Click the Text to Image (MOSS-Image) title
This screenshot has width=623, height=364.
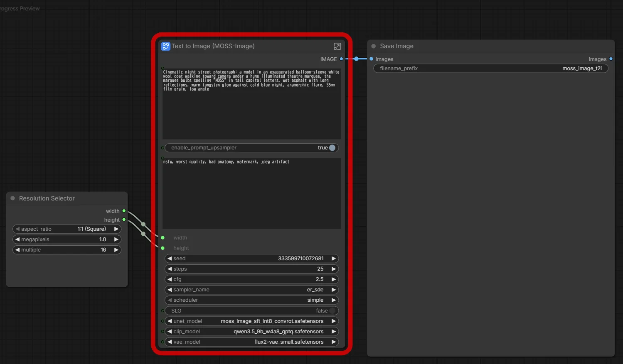pos(213,46)
